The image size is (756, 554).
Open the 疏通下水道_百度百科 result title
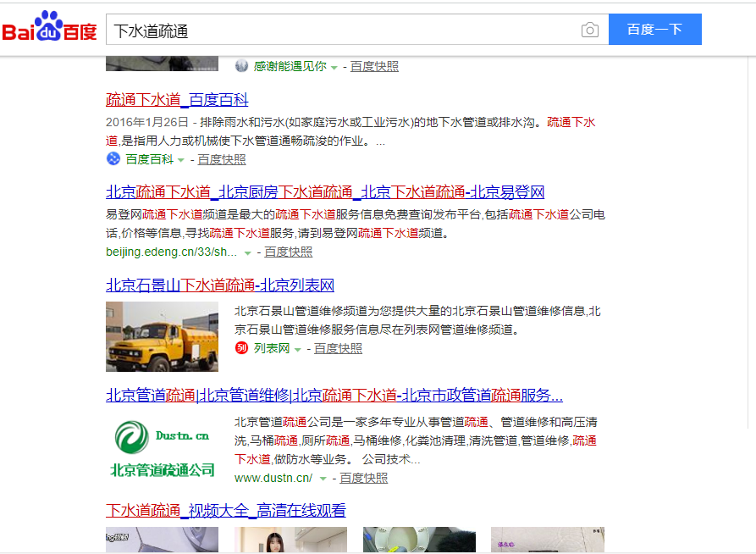177,100
